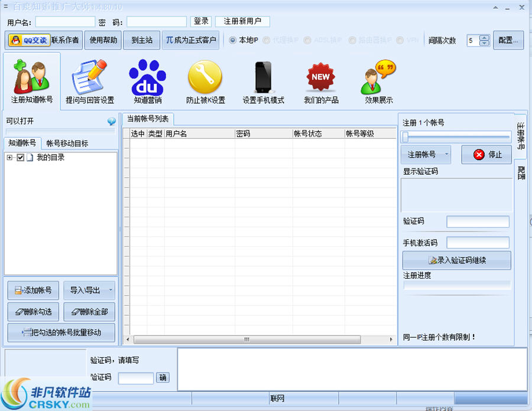Click the 间隔次数 value field
The width and height of the screenshot is (532, 411).
click(473, 41)
